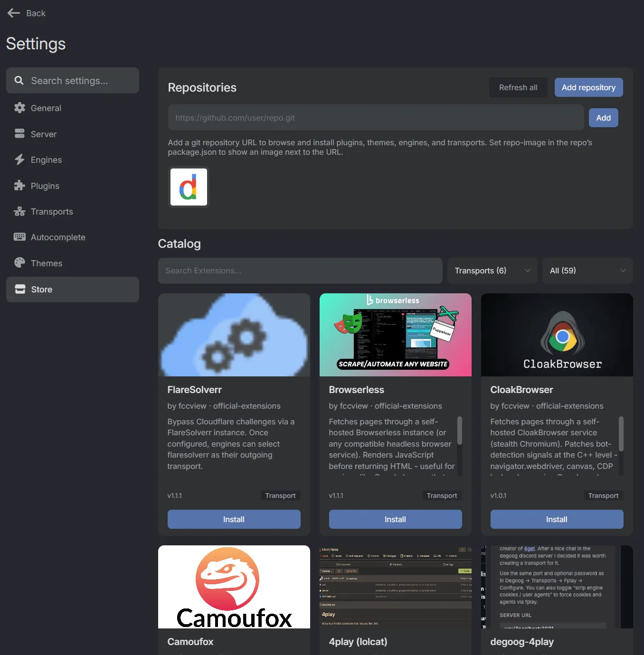Click the Store shop icon

[x=20, y=289]
